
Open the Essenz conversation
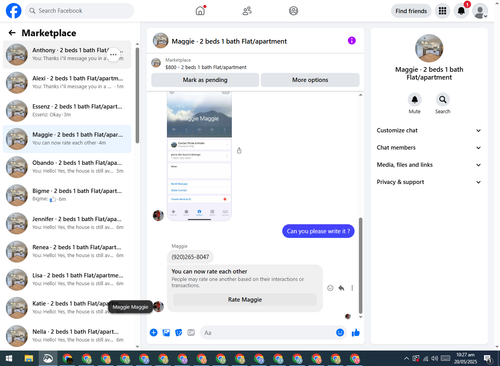point(67,111)
